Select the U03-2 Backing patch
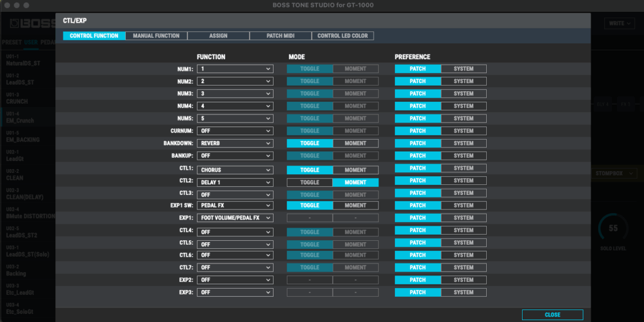644x322 pixels. click(x=28, y=270)
